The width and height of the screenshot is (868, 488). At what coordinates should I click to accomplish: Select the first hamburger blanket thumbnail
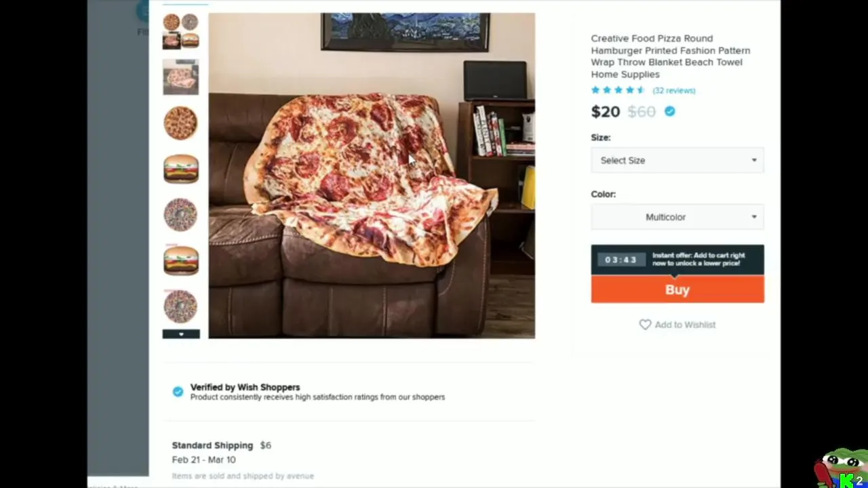click(x=181, y=169)
